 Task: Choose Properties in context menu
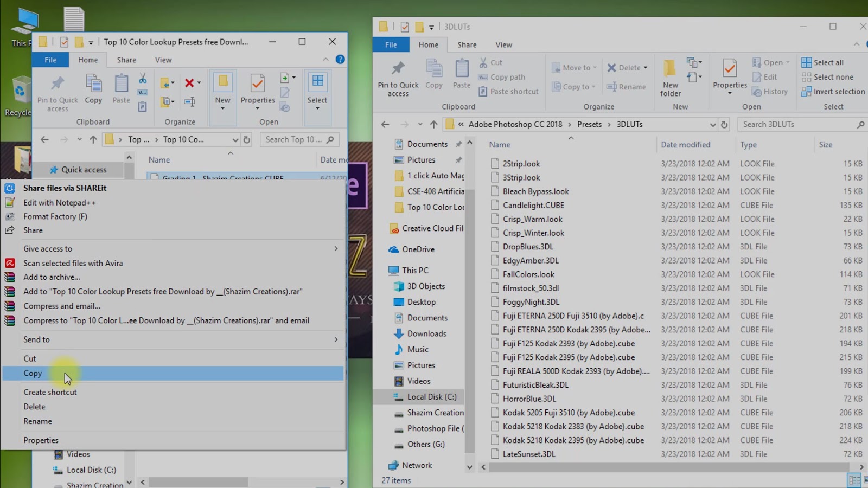tap(173, 440)
